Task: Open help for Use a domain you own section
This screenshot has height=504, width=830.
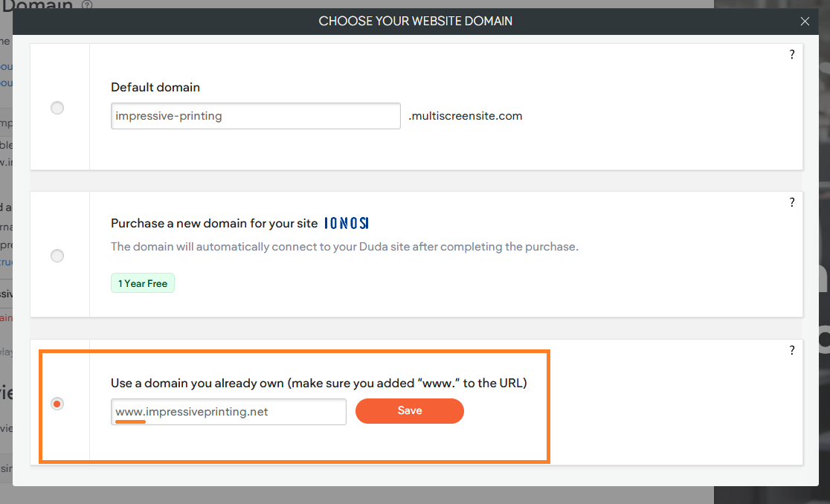Action: (x=792, y=351)
